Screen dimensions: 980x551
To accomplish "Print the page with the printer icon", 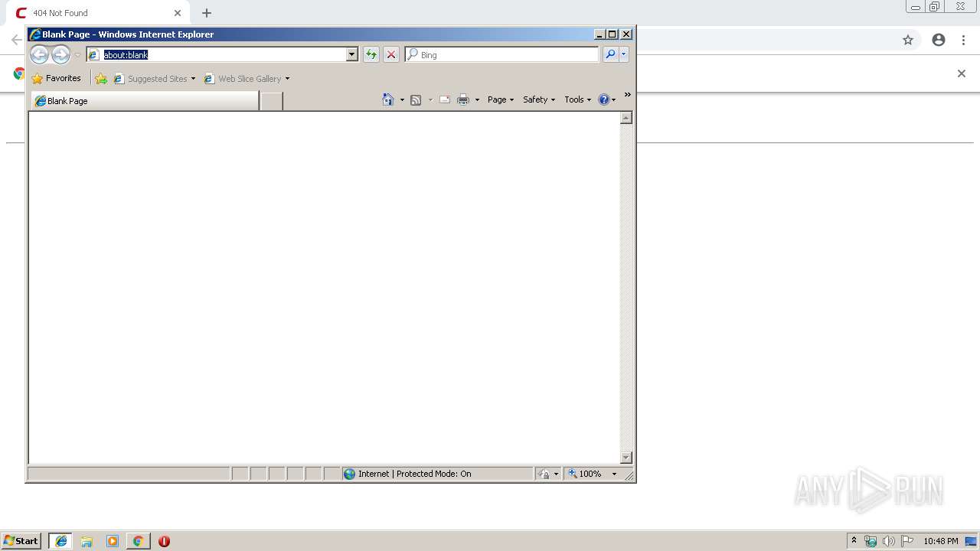I will tap(463, 99).
